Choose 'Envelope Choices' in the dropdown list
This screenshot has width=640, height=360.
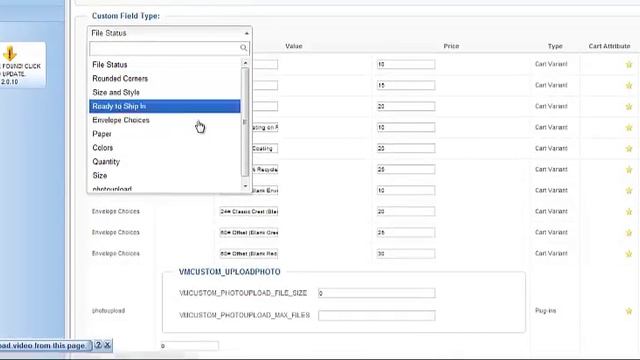[164, 120]
